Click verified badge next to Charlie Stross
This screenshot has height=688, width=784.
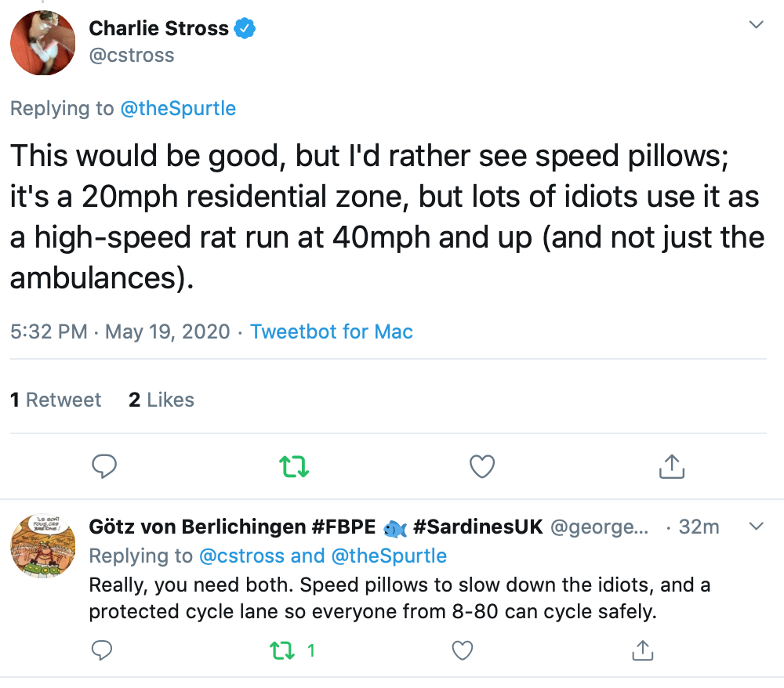[245, 28]
